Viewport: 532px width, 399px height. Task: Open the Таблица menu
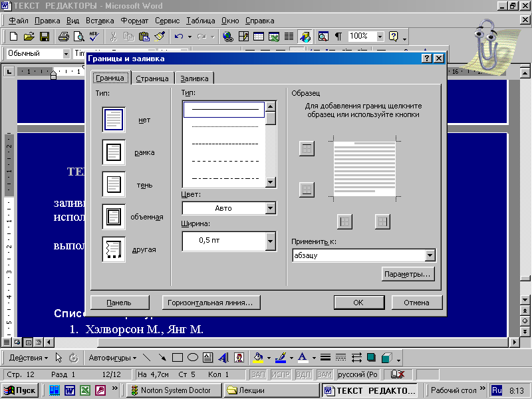pos(201,21)
